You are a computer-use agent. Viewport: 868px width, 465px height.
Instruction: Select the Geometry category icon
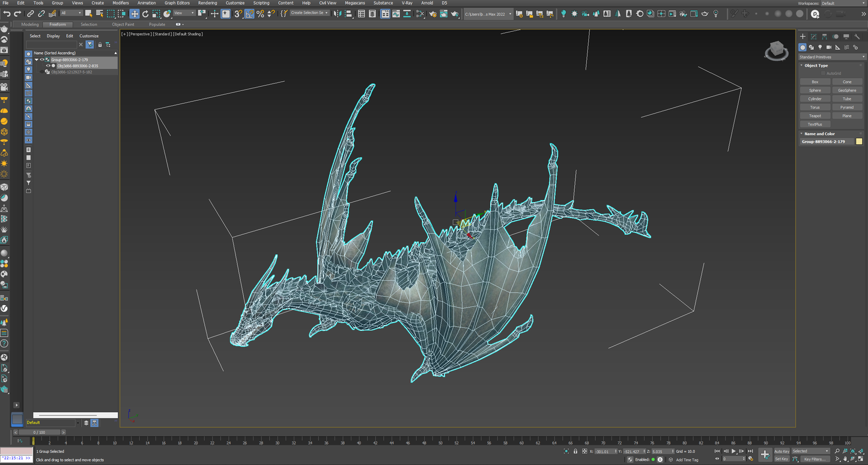click(x=803, y=47)
